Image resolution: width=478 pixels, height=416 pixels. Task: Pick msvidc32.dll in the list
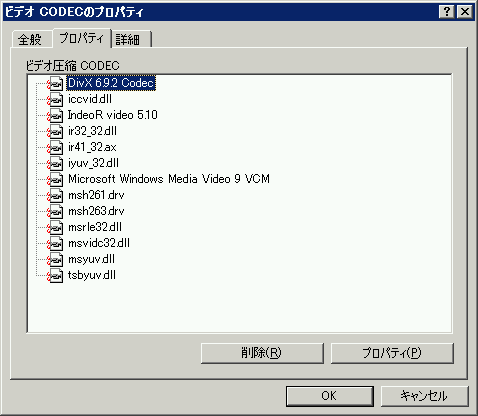[99, 243]
